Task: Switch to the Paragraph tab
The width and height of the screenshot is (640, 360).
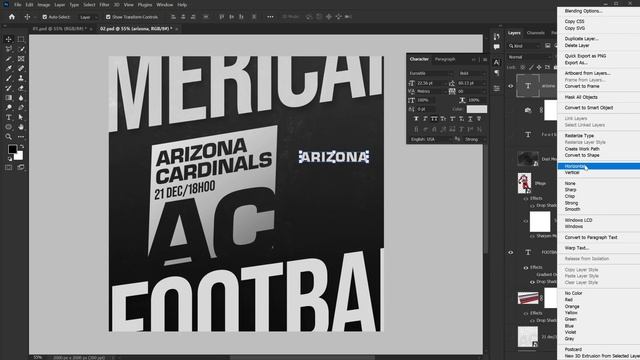Action: [x=445, y=60]
